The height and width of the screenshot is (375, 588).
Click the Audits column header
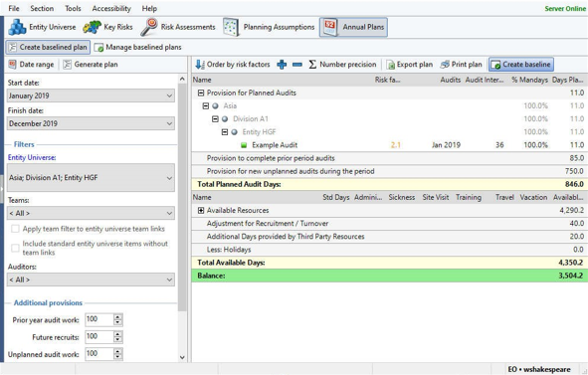click(450, 80)
